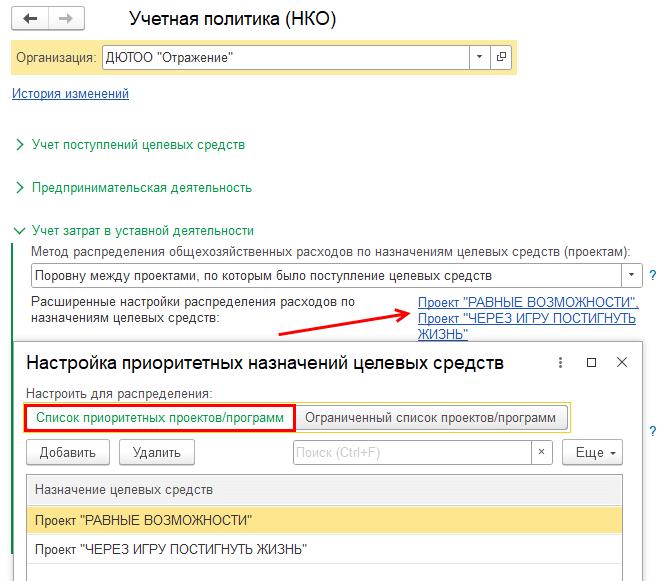
Task: Open the expense distribution method dropdown arrow
Action: (x=632, y=275)
